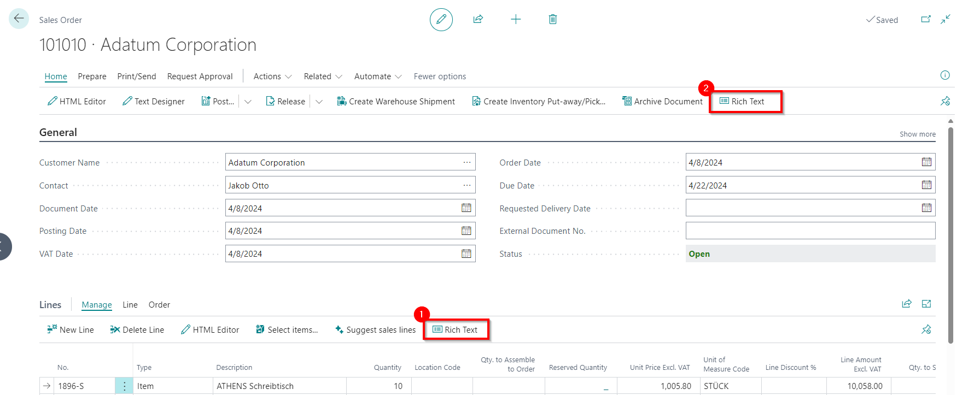Screen dimensions: 980x395
Task: Expand the Release dropdown arrow
Action: tap(319, 102)
